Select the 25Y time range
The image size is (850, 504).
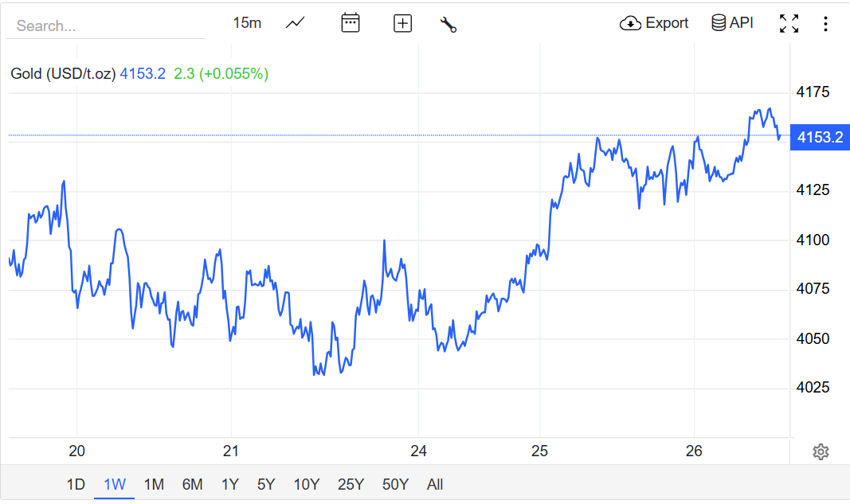click(351, 484)
